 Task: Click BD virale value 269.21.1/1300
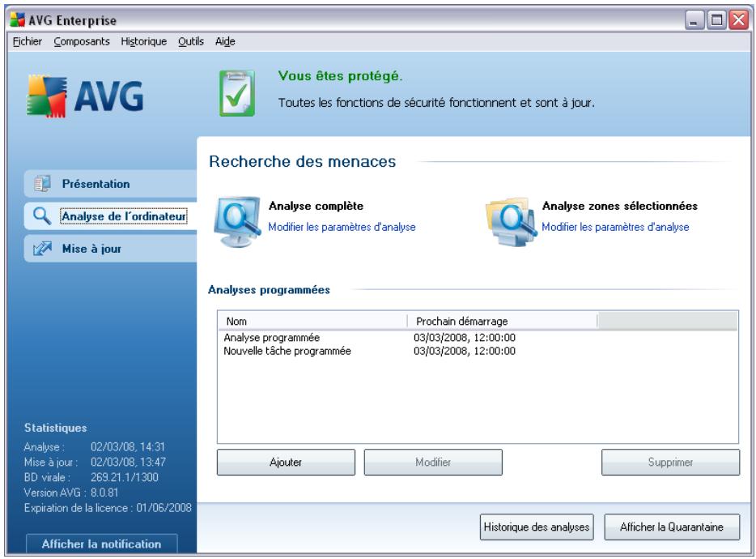point(125,477)
